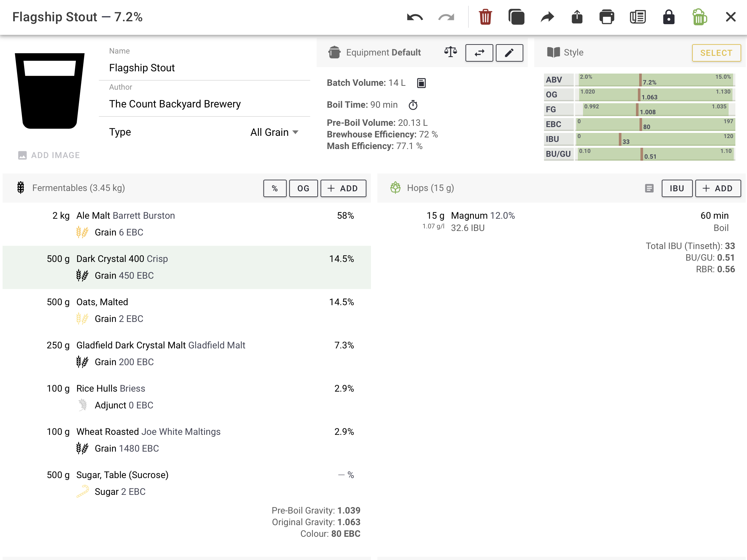Toggle fermentables percentage mode button
This screenshot has width=747, height=560.
pyautogui.click(x=274, y=188)
